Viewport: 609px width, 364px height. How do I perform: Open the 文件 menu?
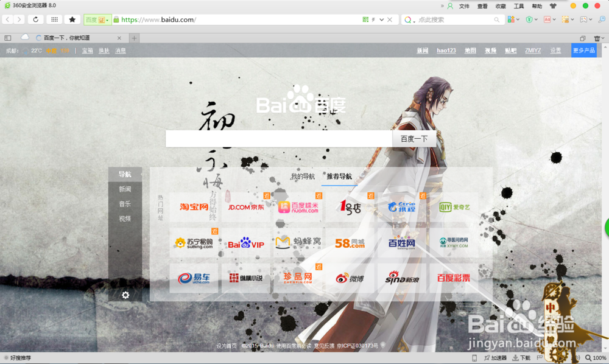click(464, 6)
